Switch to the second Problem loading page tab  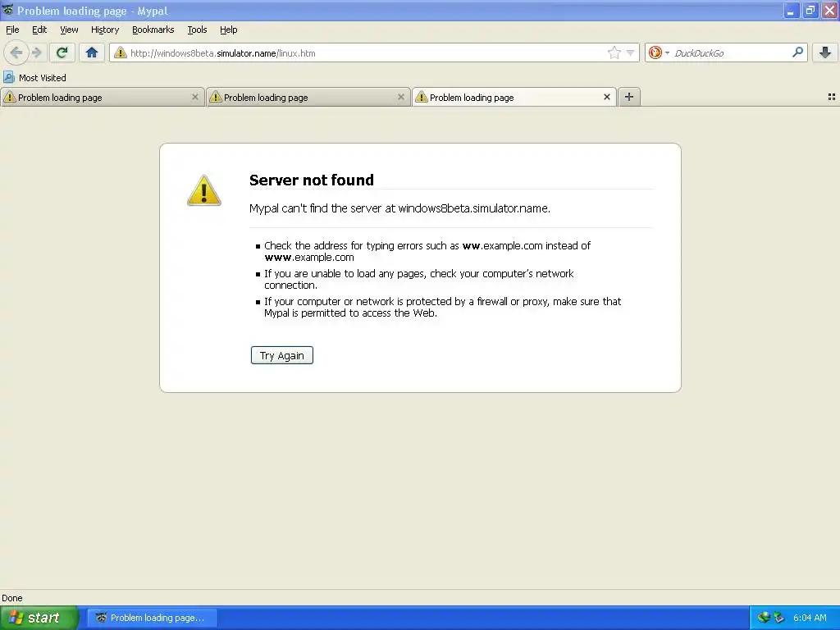pyautogui.click(x=308, y=97)
